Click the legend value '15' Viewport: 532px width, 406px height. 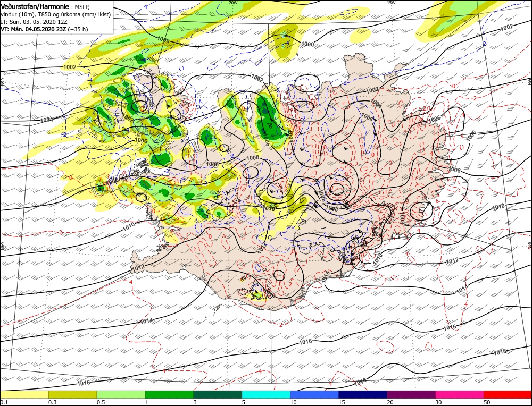(342, 402)
